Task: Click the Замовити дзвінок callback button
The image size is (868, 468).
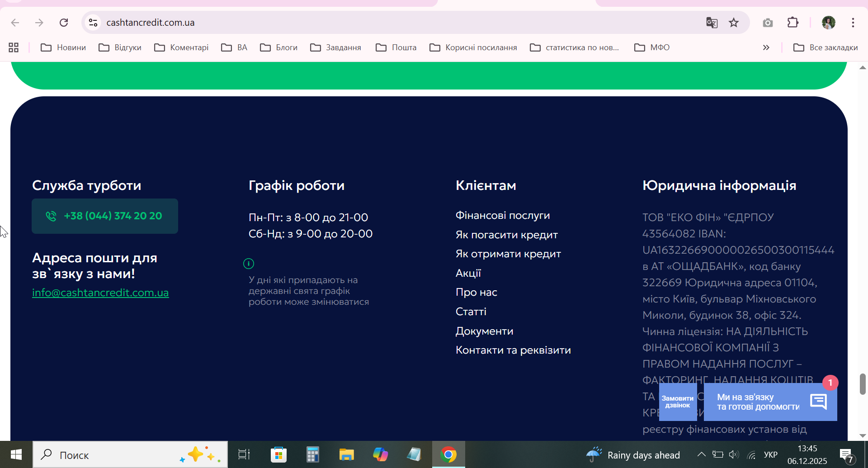Action: [x=678, y=402]
